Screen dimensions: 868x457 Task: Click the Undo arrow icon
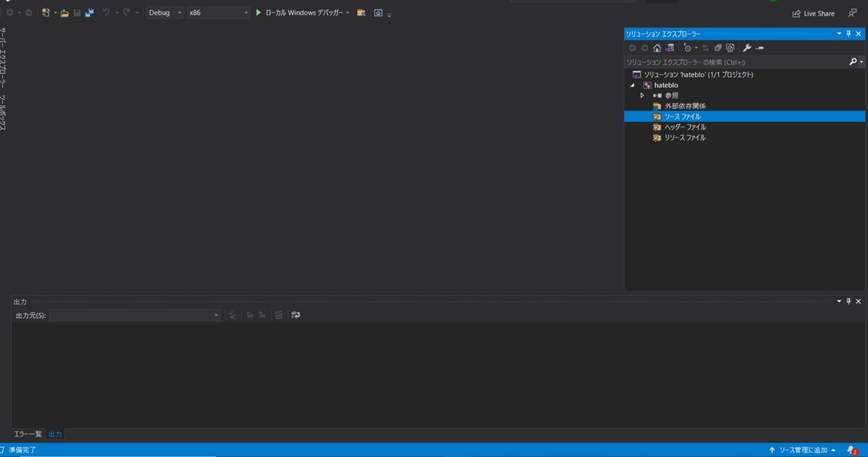tap(106, 13)
